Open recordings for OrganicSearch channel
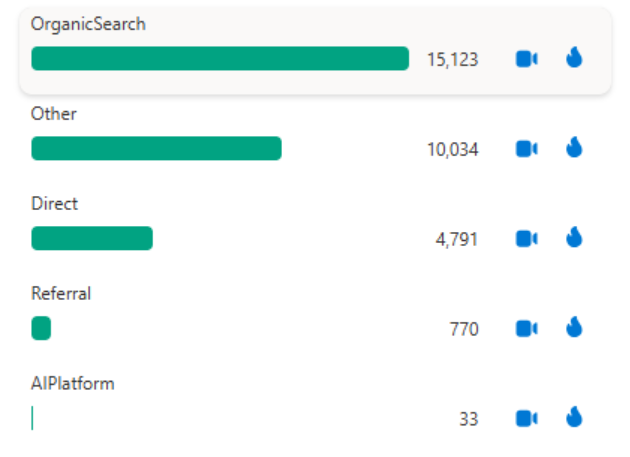The width and height of the screenshot is (630, 457). (527, 59)
